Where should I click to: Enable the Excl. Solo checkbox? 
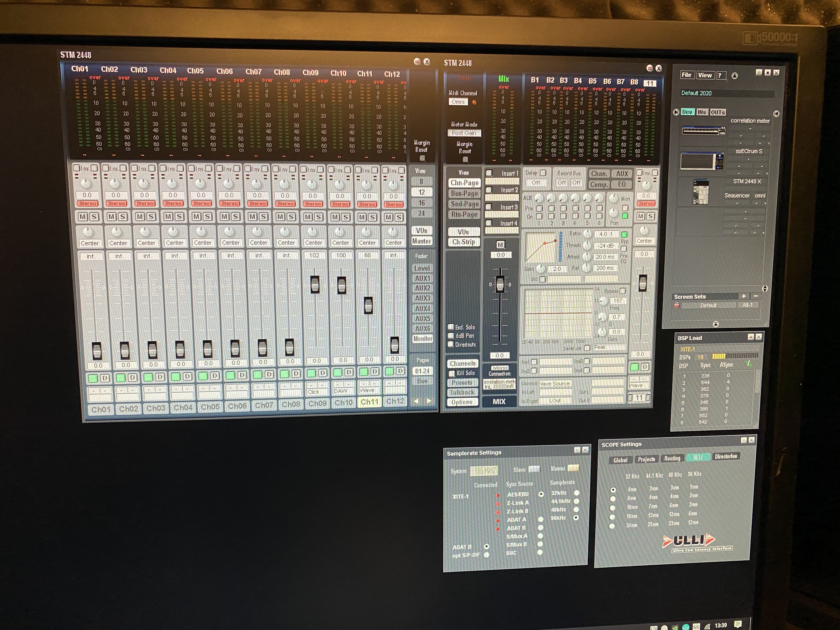click(x=451, y=327)
